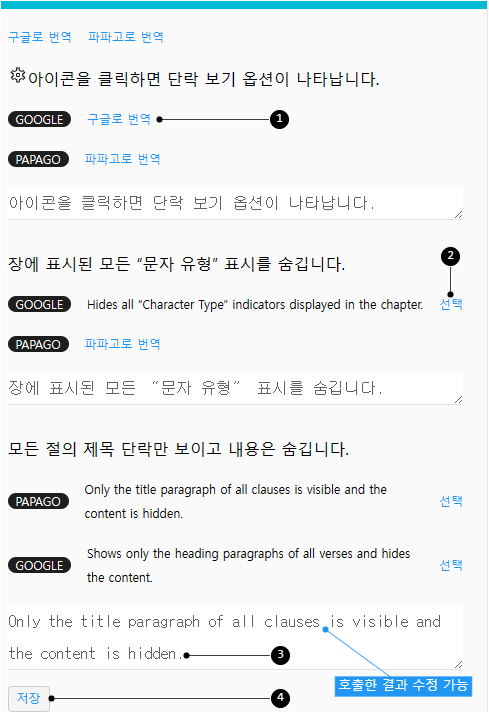
Task: Click the GOOGLE badge in the first section
Action: 40,120
